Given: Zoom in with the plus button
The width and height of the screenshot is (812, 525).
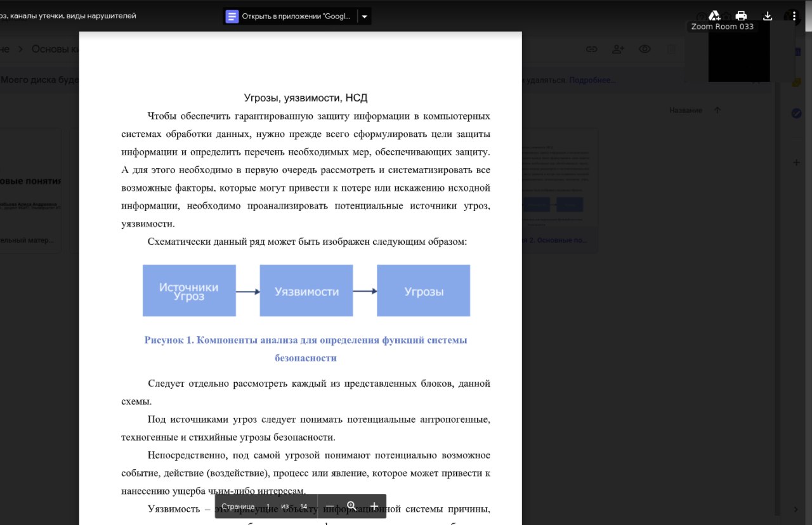Looking at the screenshot, I should pyautogui.click(x=374, y=506).
